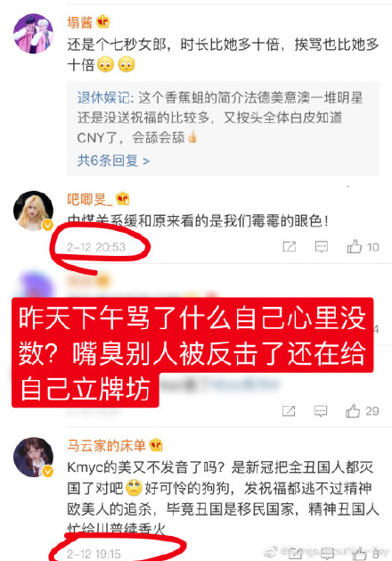Reply to the comment posted at 20:53
This screenshot has width=392, height=561.
pos(322,246)
